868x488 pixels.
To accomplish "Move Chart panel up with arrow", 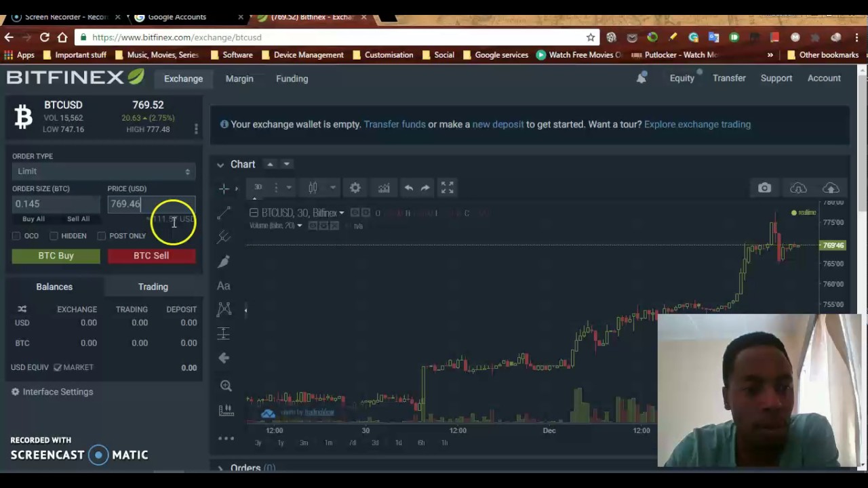I will point(270,164).
